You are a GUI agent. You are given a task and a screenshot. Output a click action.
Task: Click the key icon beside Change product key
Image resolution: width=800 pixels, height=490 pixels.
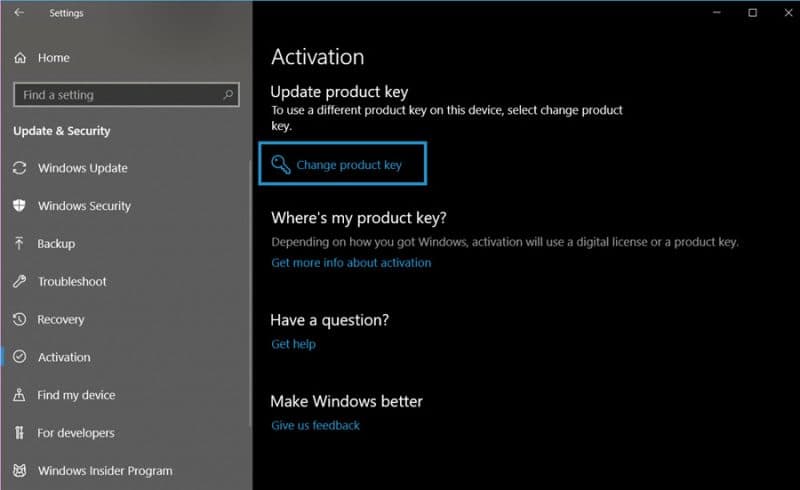[280, 164]
